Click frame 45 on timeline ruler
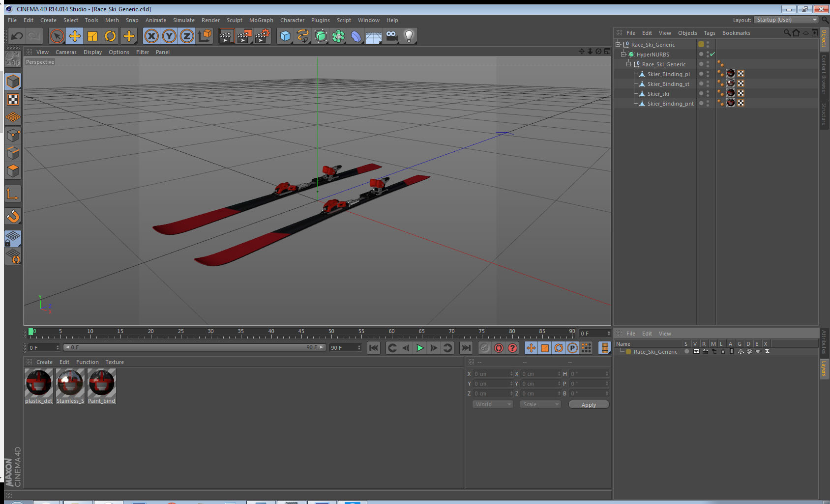The height and width of the screenshot is (504, 830). 301,332
